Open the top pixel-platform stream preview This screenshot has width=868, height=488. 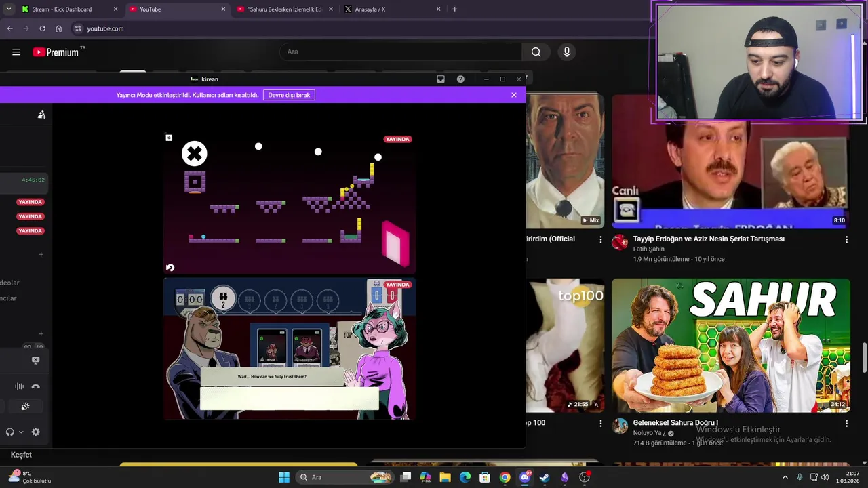pyautogui.click(x=289, y=202)
